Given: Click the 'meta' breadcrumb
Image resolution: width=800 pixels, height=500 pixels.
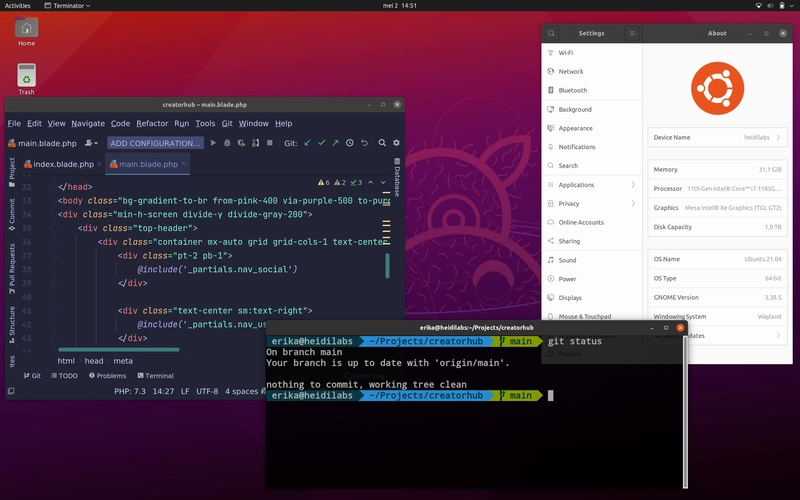Looking at the screenshot, I should (x=123, y=361).
